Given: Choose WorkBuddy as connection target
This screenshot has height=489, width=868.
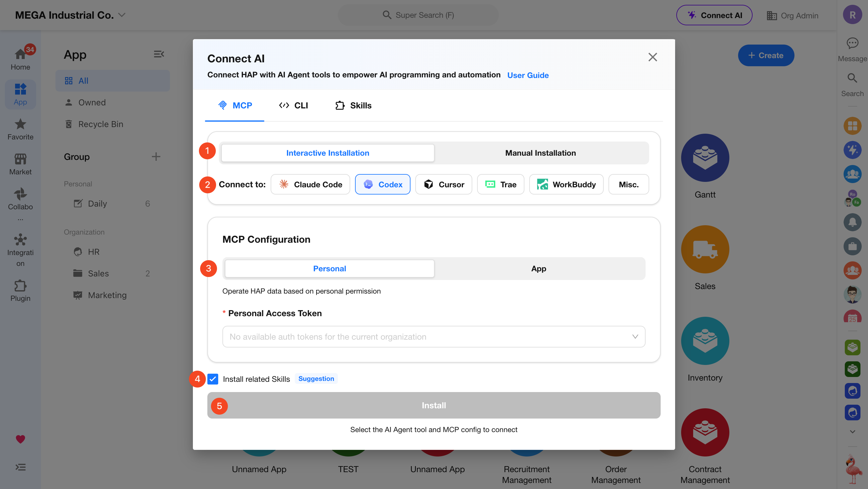Looking at the screenshot, I should (566, 184).
